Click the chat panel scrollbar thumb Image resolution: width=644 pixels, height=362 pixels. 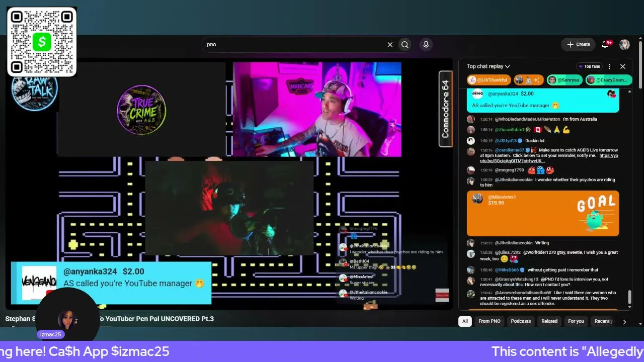click(629, 298)
